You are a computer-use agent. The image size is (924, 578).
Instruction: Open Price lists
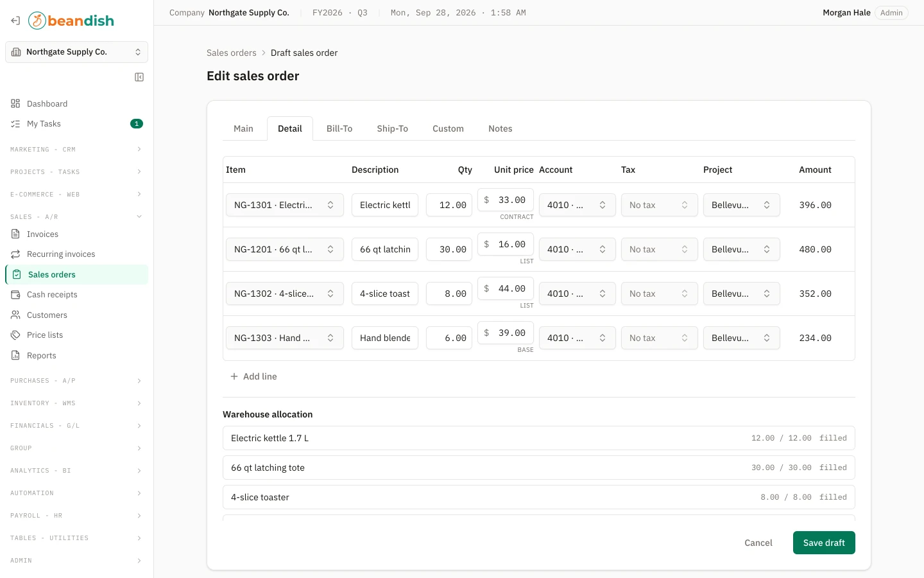[76, 335]
